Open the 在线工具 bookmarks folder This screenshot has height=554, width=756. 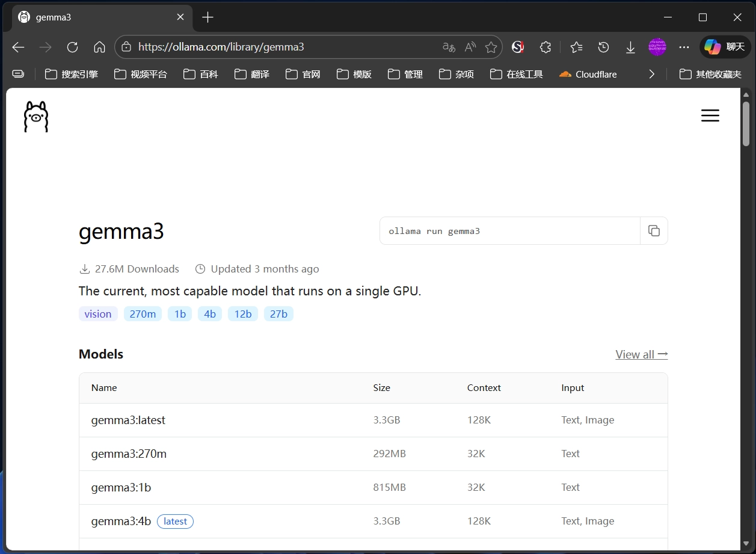click(517, 74)
